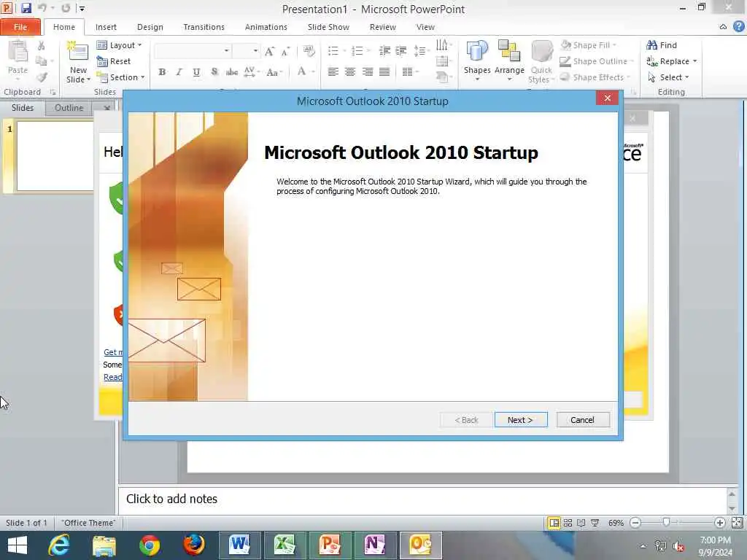The image size is (747, 560).
Task: Cancel the Outlook 2010 Startup wizard
Action: point(583,419)
